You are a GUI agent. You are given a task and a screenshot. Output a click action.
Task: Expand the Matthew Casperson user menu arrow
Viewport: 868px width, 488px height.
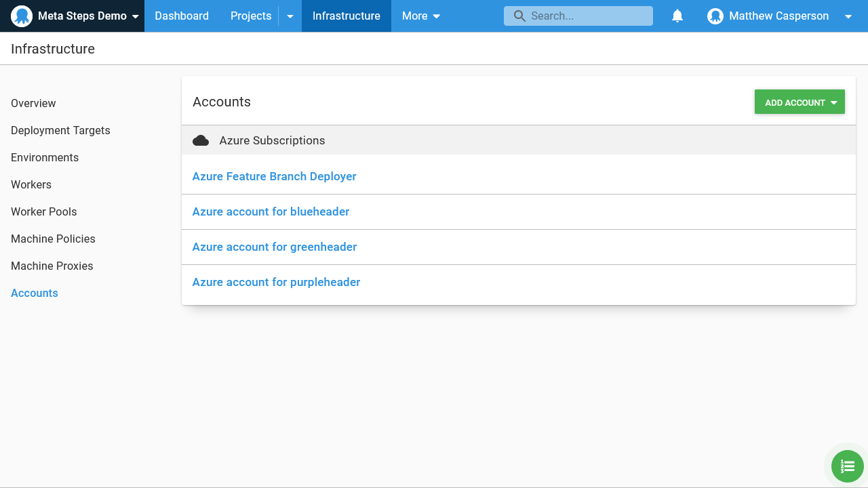pos(848,16)
